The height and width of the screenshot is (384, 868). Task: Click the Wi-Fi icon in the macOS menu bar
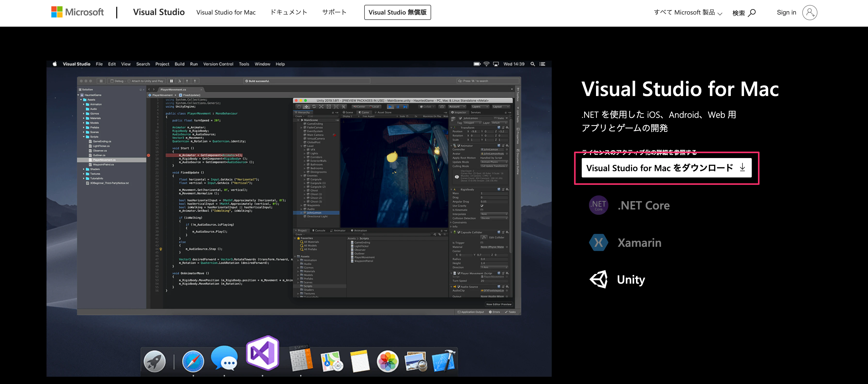486,64
